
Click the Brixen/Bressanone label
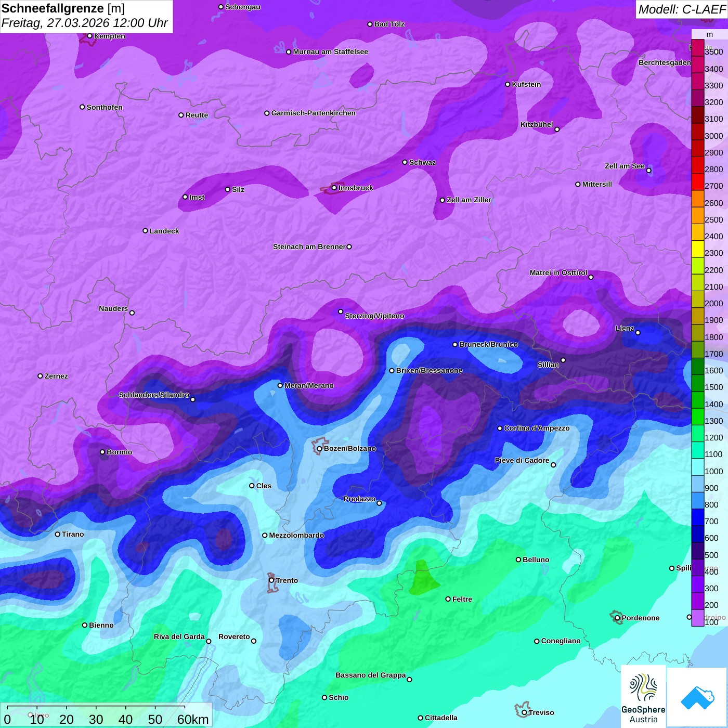429,370
